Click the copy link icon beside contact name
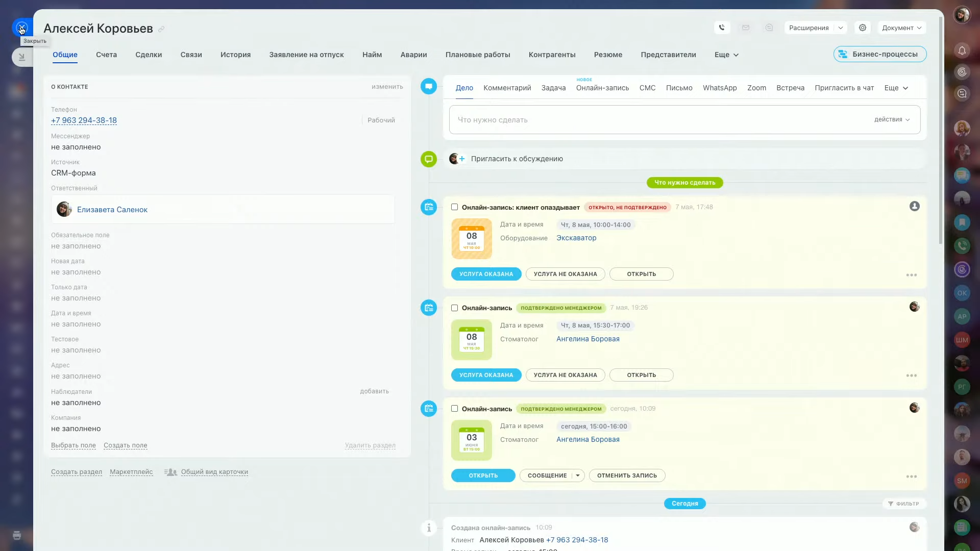Viewport: 980px width, 551px height. tap(161, 29)
